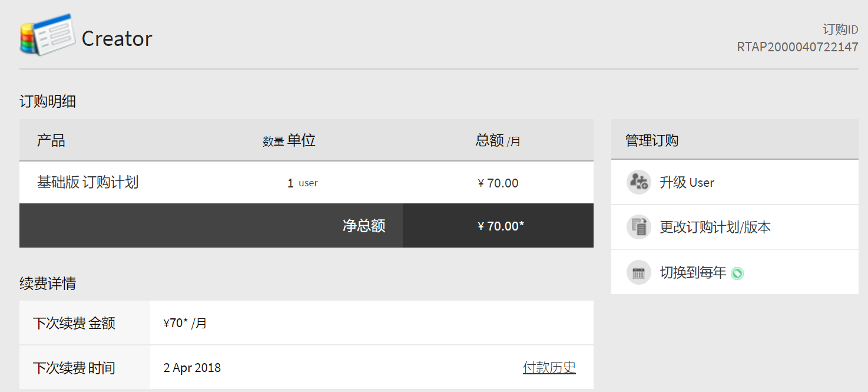Click the Creator product title
Screen dimensions: 868x392
click(x=117, y=39)
